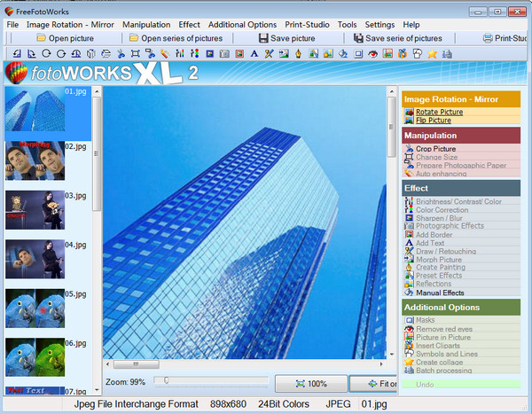Select Crop Picture under Manipulation
The width and height of the screenshot is (532, 414).
pos(435,149)
